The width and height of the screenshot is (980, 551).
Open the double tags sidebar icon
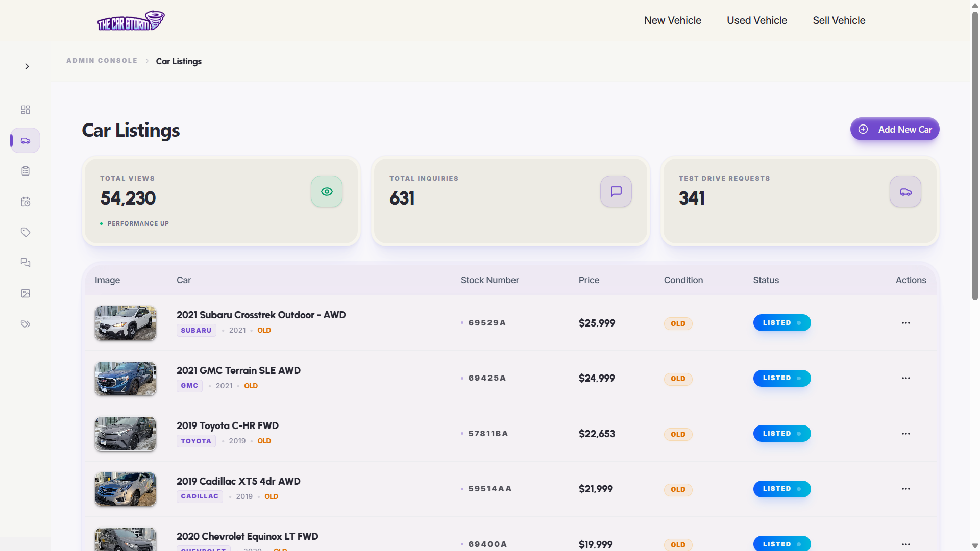click(26, 324)
